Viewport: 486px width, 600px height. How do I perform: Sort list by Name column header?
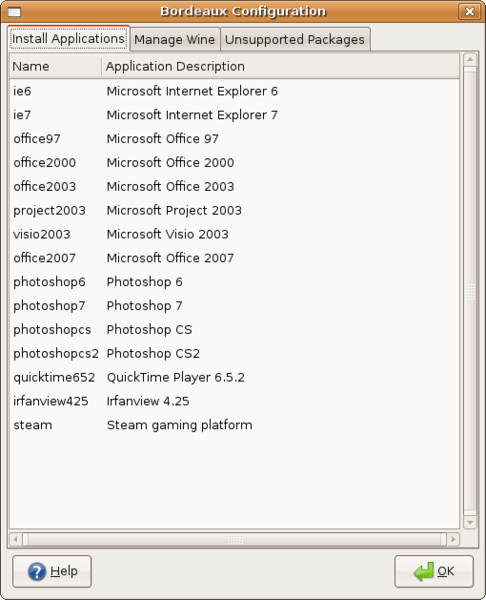pyautogui.click(x=55, y=67)
